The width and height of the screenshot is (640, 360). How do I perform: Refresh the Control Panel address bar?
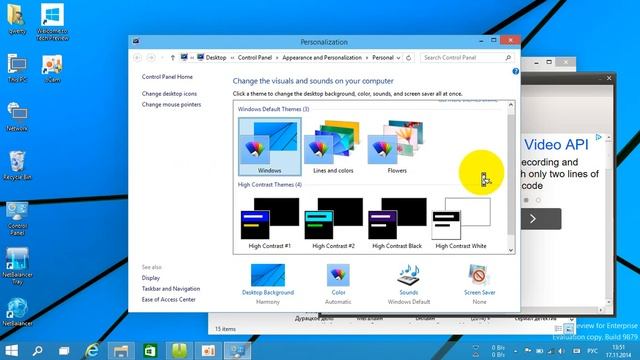pos(408,58)
